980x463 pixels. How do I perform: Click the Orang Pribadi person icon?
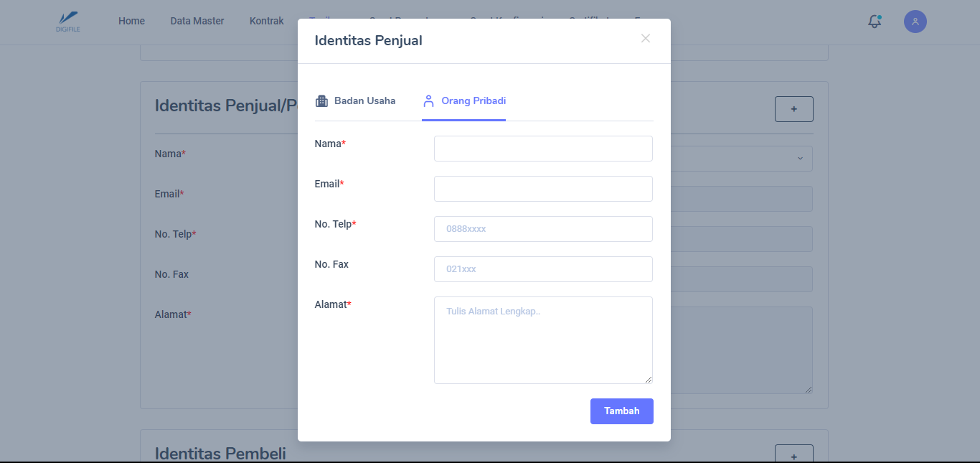click(428, 101)
